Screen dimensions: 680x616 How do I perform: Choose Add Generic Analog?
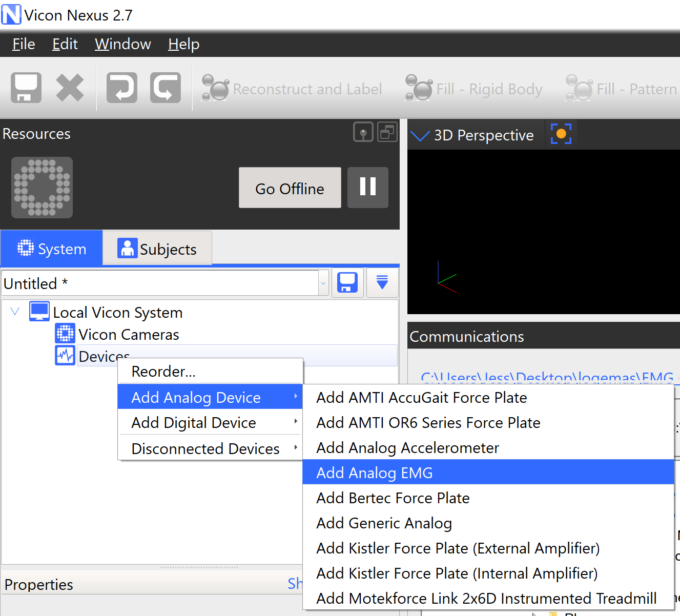(x=488, y=523)
